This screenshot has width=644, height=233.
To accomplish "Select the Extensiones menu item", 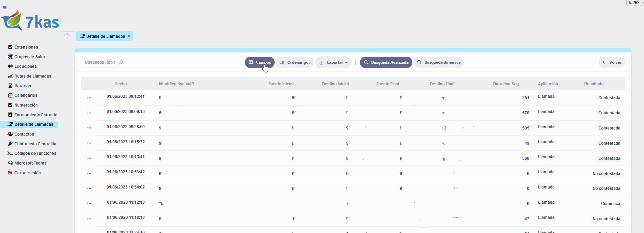I will pos(26,47).
